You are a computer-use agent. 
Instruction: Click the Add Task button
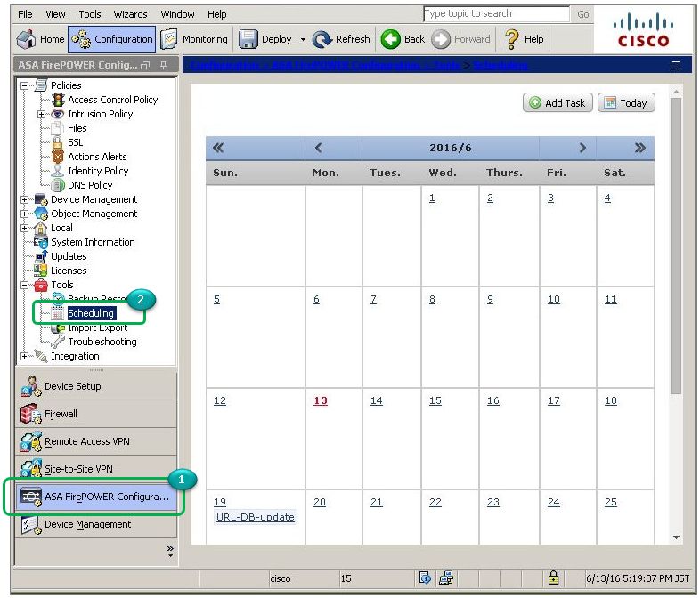click(558, 103)
